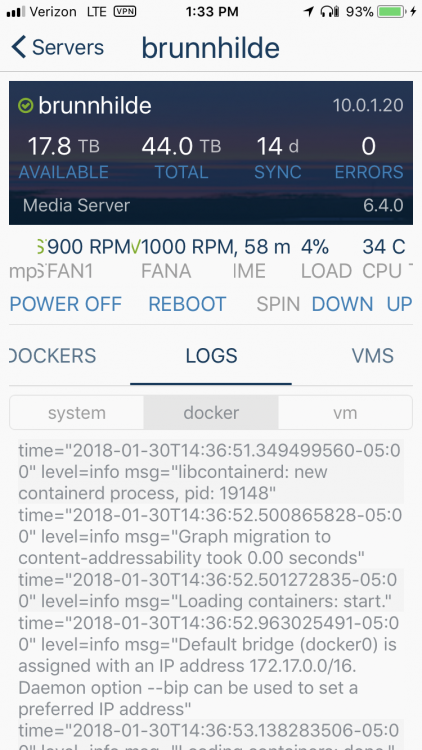
Task: Tap spin DOWN for the disks
Action: [x=343, y=304]
